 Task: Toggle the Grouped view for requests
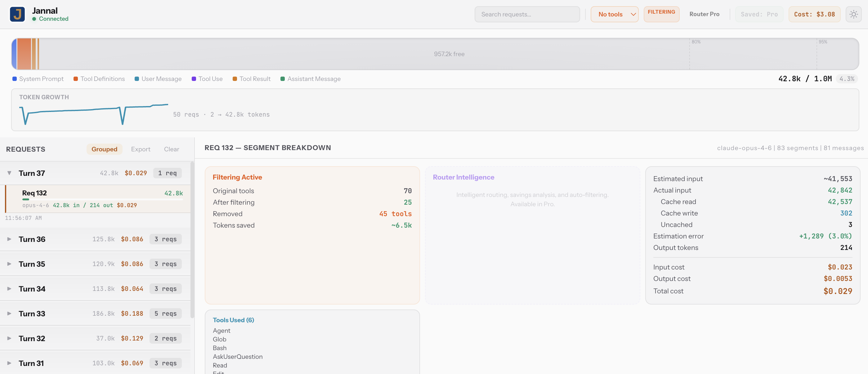105,149
